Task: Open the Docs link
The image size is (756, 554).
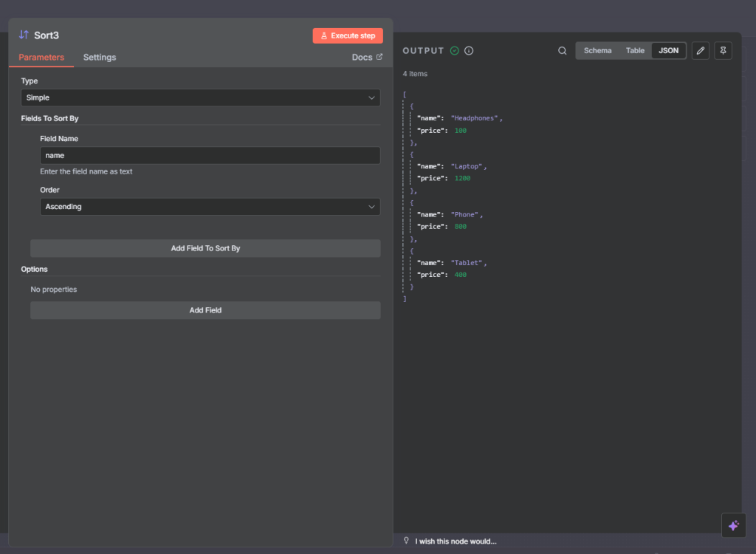Action: pyautogui.click(x=367, y=57)
